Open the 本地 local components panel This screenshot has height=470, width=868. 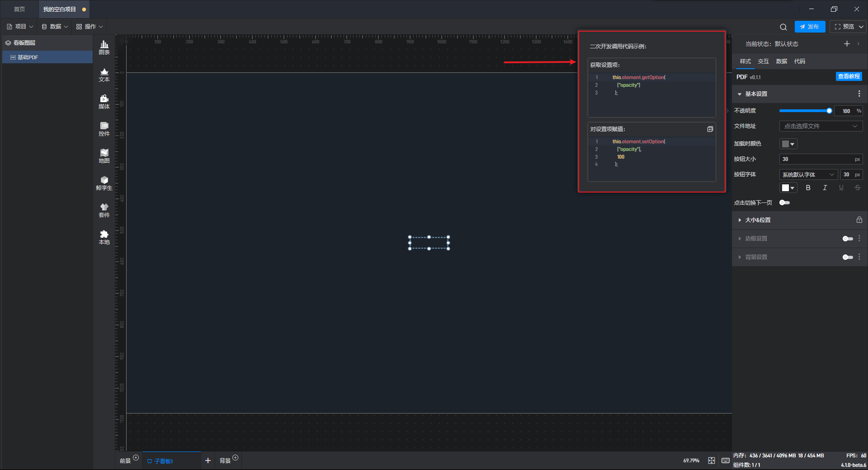click(x=104, y=237)
